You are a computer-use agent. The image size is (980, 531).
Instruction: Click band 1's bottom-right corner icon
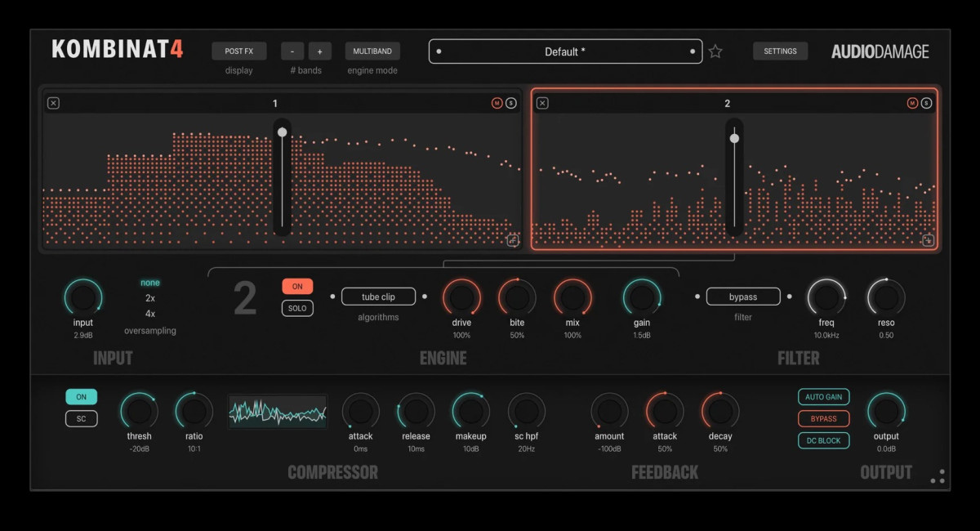[512, 240]
